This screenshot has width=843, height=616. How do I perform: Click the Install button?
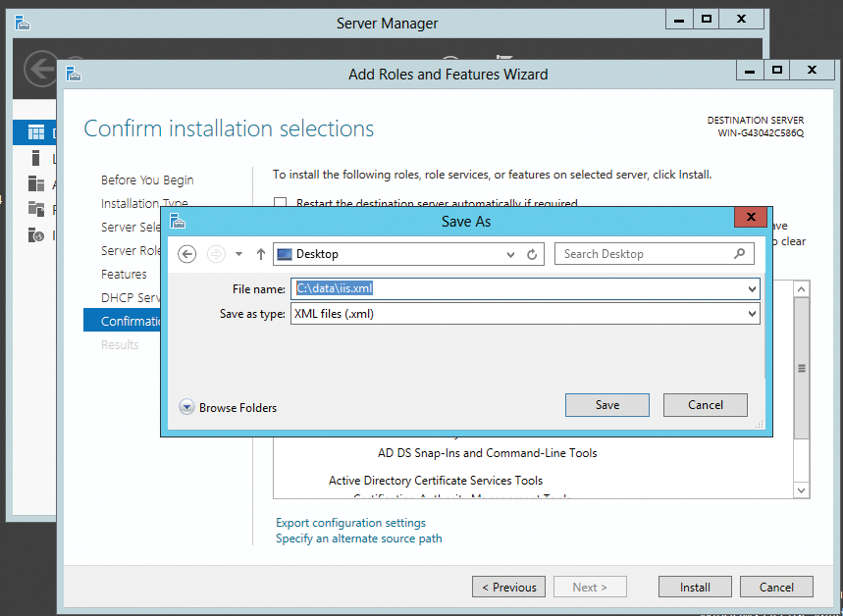(694, 587)
